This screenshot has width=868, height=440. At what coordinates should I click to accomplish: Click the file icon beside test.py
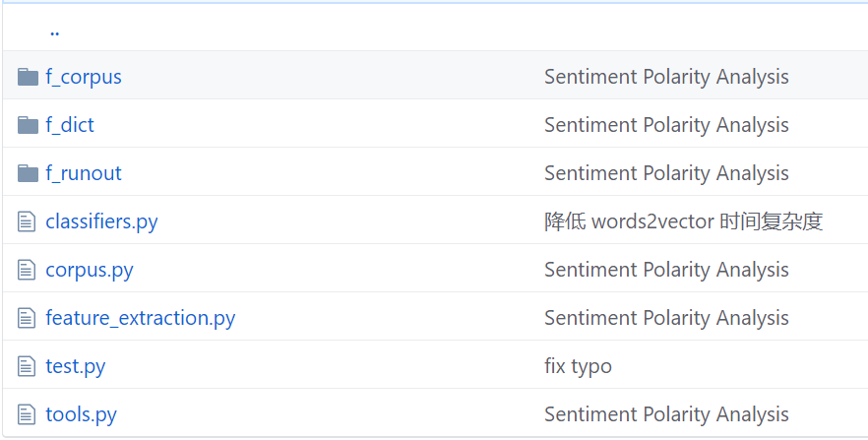[x=27, y=366]
